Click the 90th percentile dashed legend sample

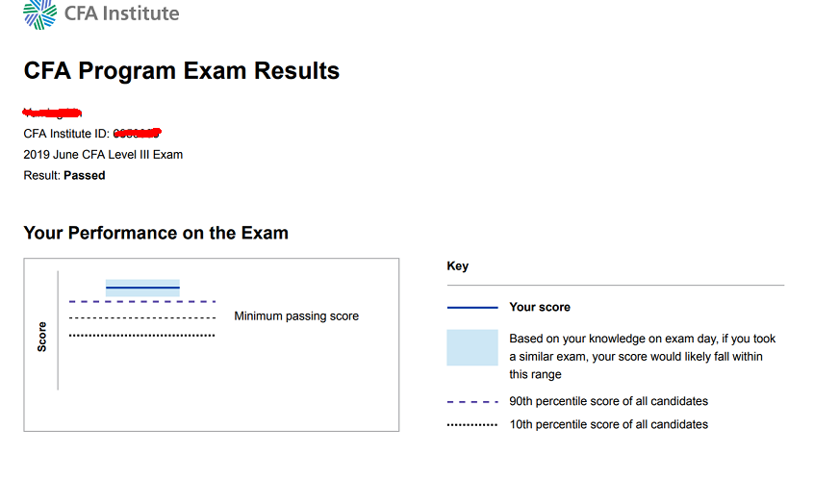[x=472, y=402]
